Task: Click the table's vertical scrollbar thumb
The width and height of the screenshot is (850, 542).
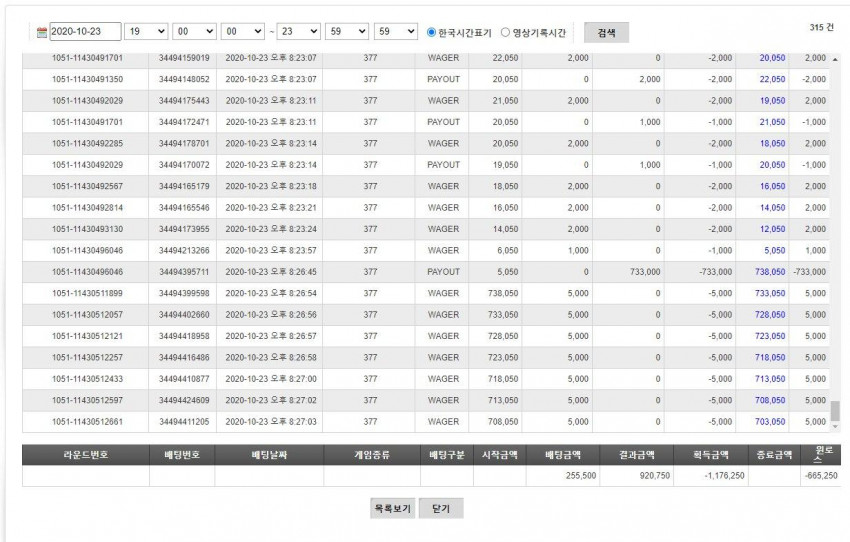Action: tap(835, 411)
